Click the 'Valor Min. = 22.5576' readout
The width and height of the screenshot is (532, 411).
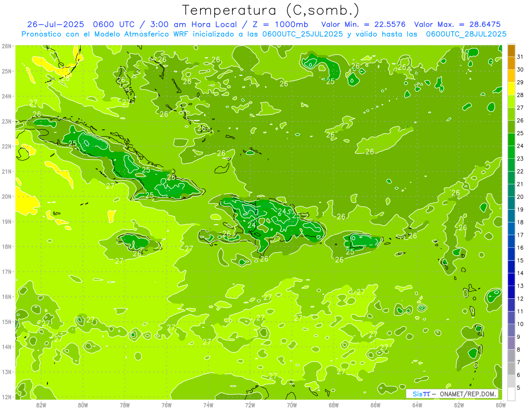(364, 24)
